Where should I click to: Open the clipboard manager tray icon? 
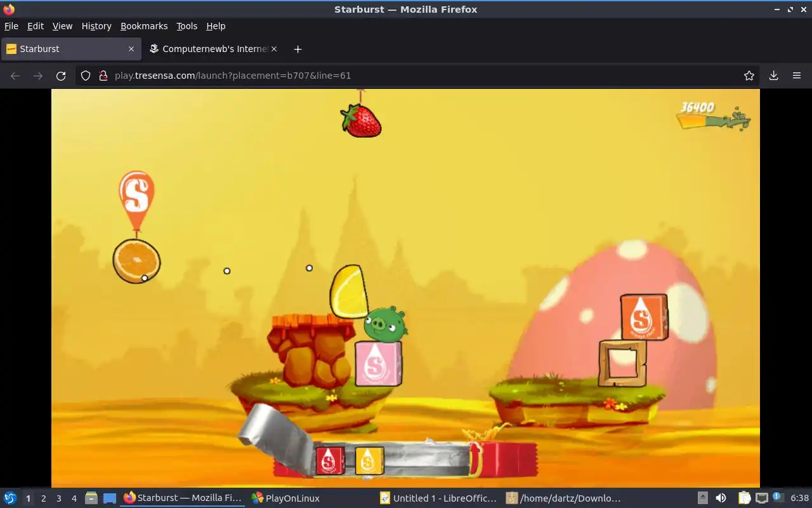point(744,498)
